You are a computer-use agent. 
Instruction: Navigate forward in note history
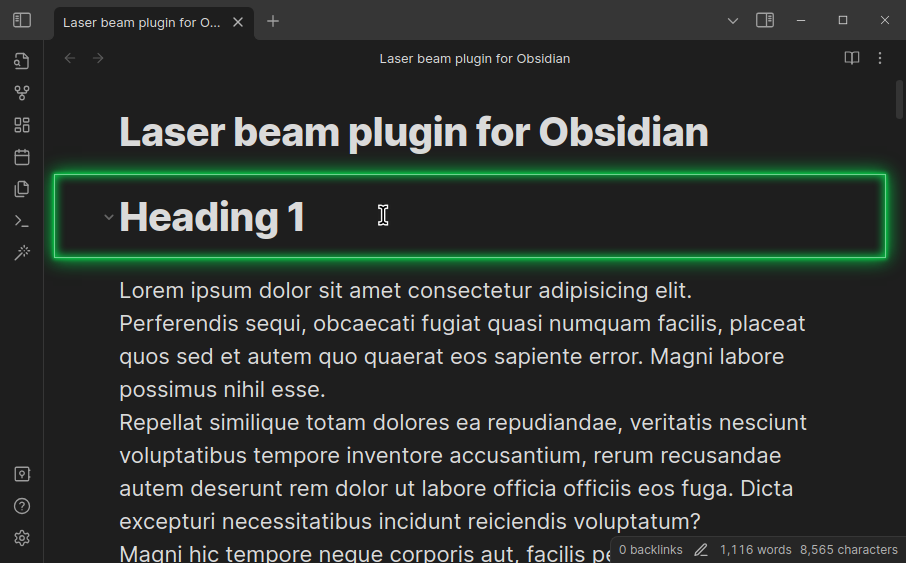(x=98, y=58)
